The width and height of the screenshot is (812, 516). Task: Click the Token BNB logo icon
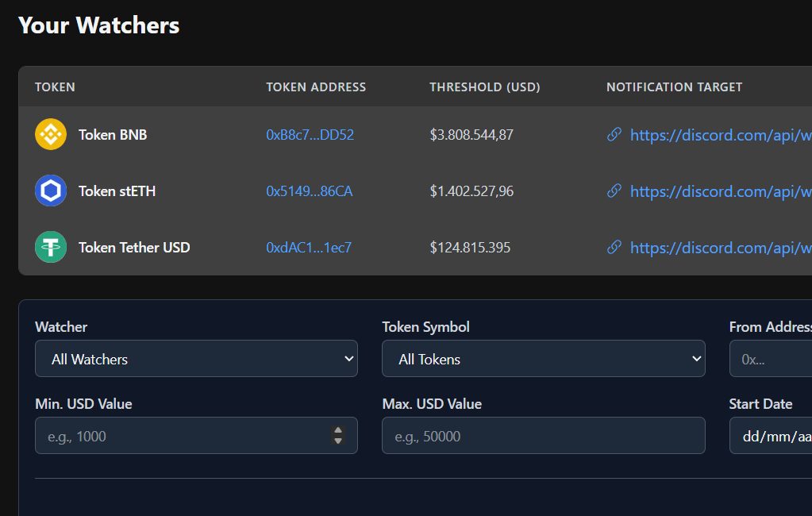(50, 134)
